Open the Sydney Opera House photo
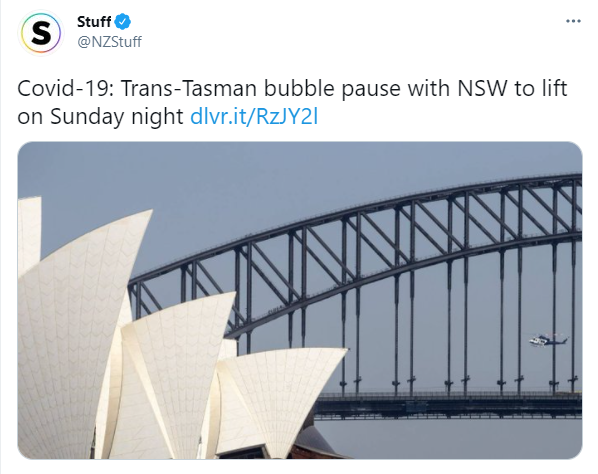Screen dimensions: 598x474 (300, 300)
